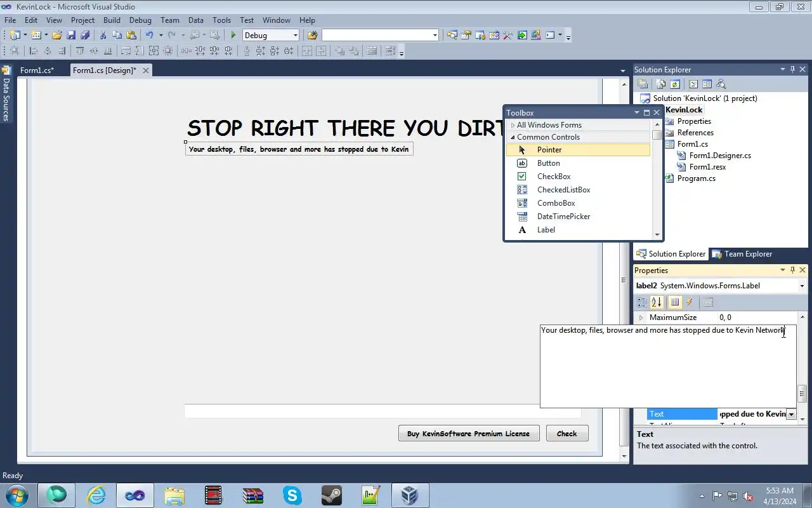Select Program.cs in Solution Explorer
Screen dimensions: 812x508
[x=696, y=178]
